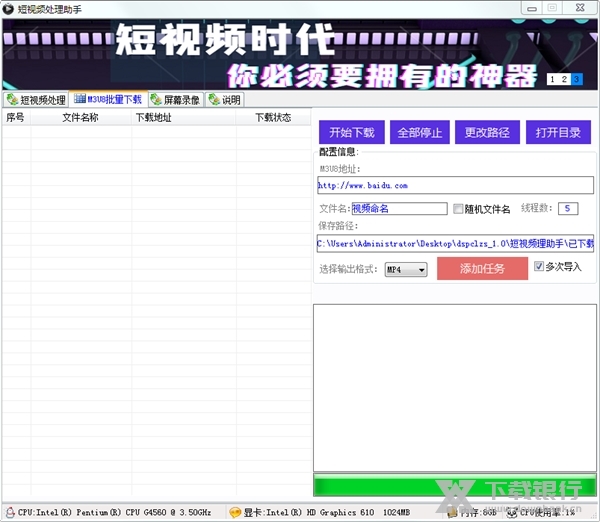Enable the 随机文件名 checkbox

458,209
